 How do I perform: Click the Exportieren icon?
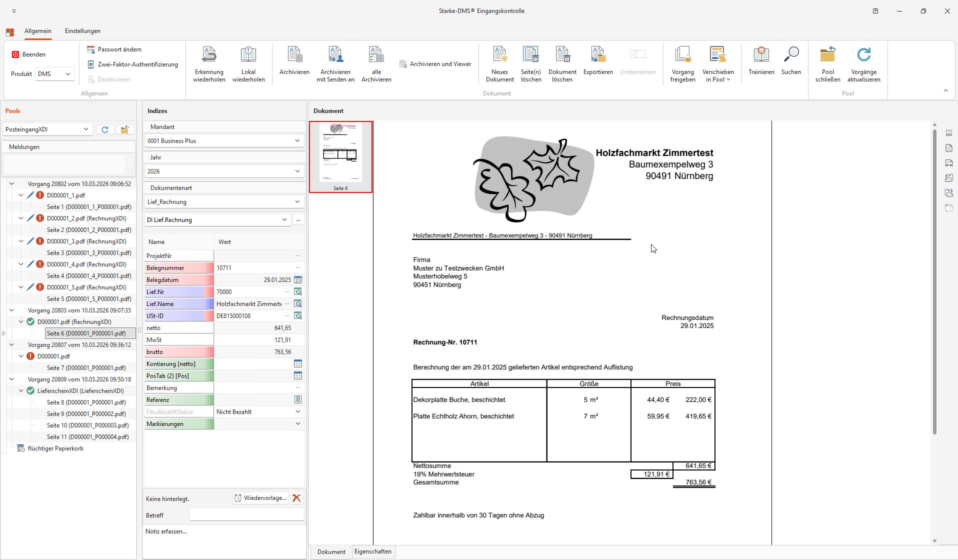(x=598, y=54)
